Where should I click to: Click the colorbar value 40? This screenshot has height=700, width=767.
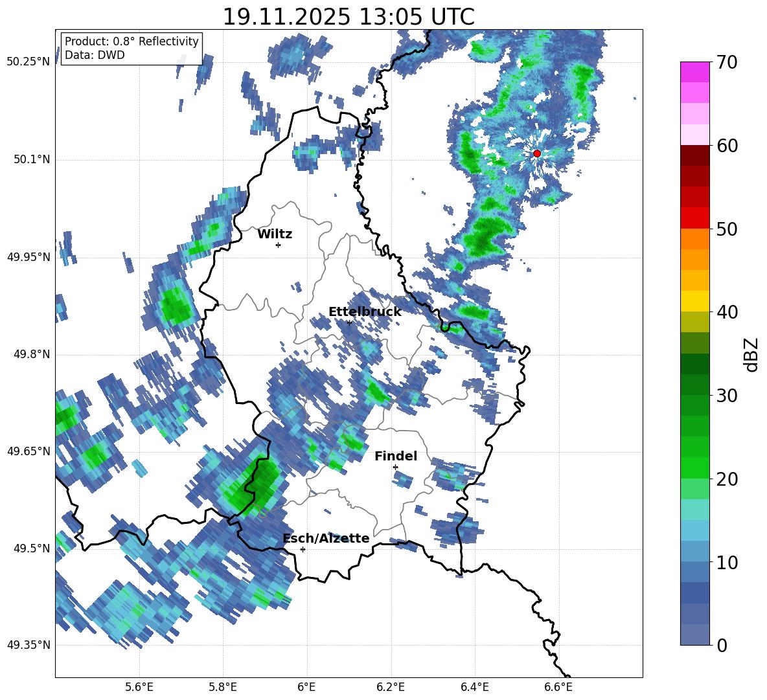pos(727,312)
